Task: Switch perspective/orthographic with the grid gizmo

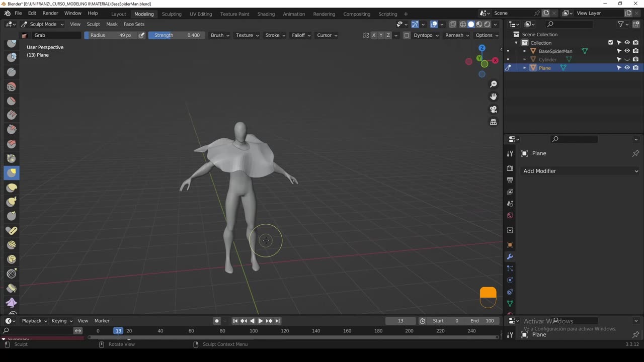Action: [x=494, y=122]
